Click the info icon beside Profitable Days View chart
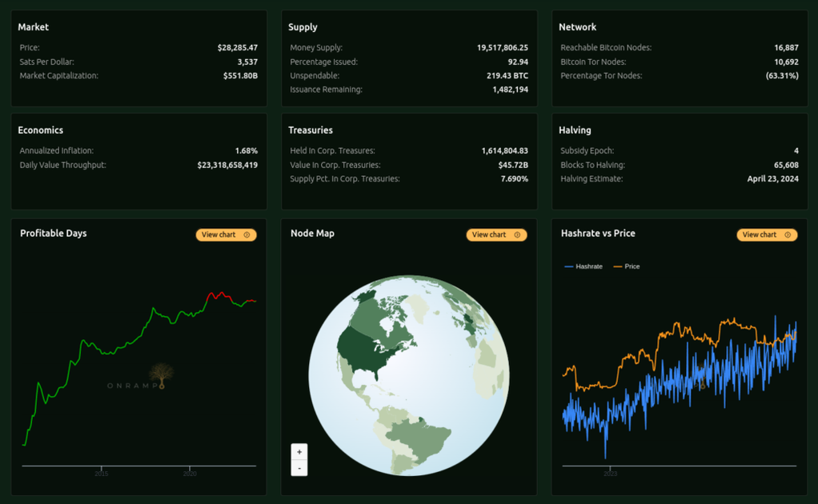 [247, 234]
